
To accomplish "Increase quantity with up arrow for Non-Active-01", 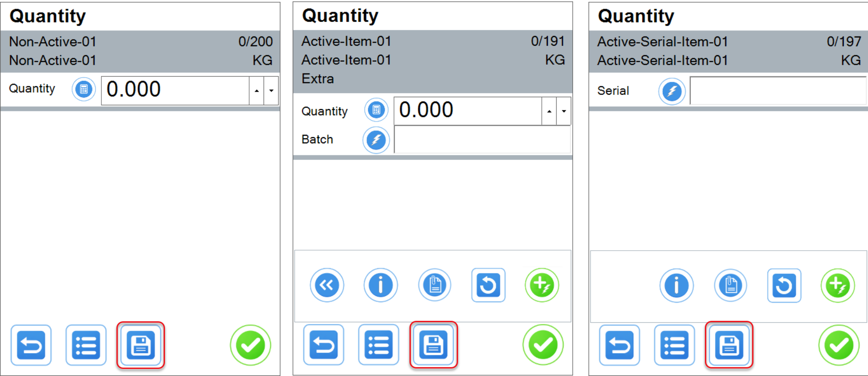I will pos(257,91).
